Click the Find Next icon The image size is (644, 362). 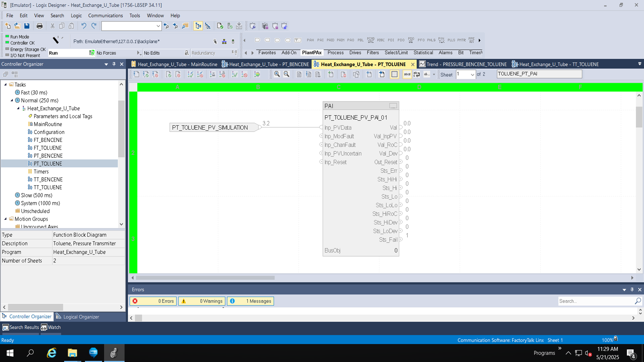coord(175,26)
